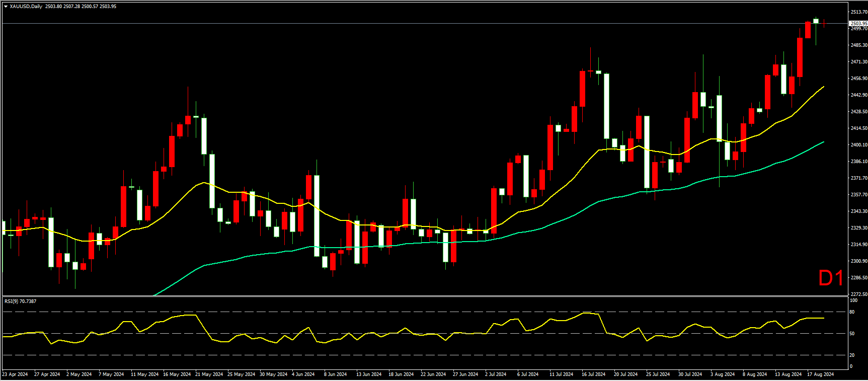
Task: Click the 2400.00 level on price axis
Action: coord(859,145)
